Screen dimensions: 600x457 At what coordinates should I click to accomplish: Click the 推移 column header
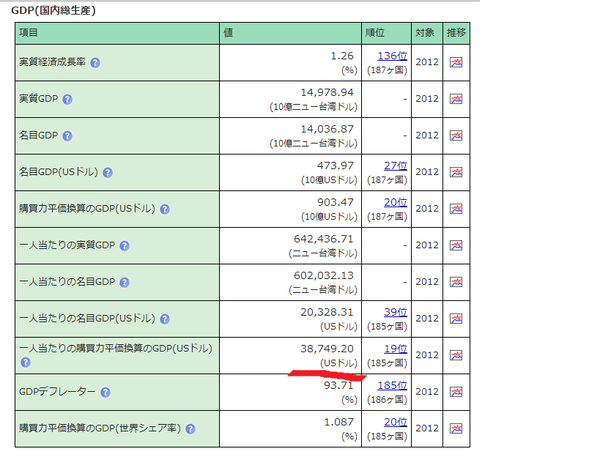pyautogui.click(x=456, y=33)
